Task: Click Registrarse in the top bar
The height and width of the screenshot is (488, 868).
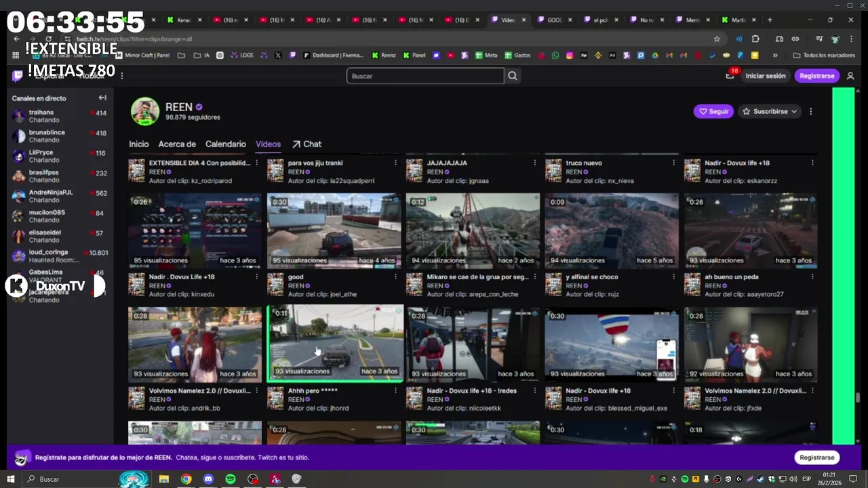Action: coord(816,76)
